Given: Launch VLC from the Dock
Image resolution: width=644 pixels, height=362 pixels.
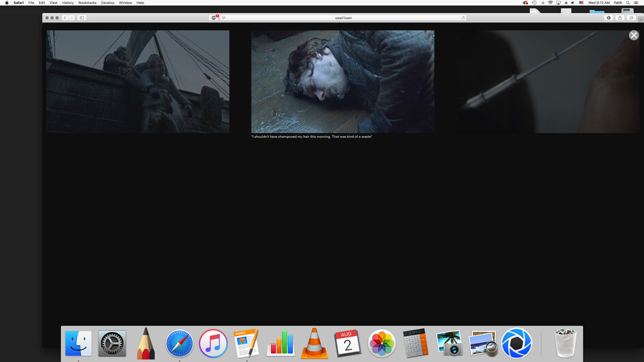Looking at the screenshot, I should [x=314, y=344].
